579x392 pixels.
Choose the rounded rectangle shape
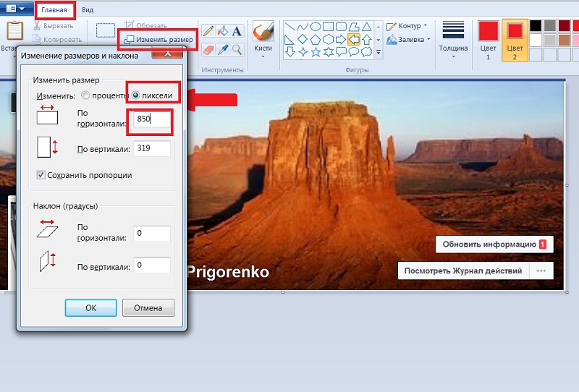pos(341,27)
